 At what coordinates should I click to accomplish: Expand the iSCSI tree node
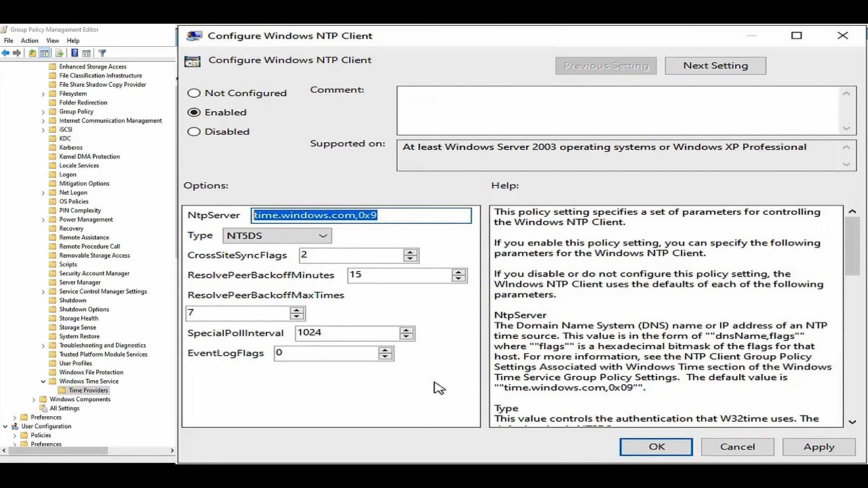43,129
